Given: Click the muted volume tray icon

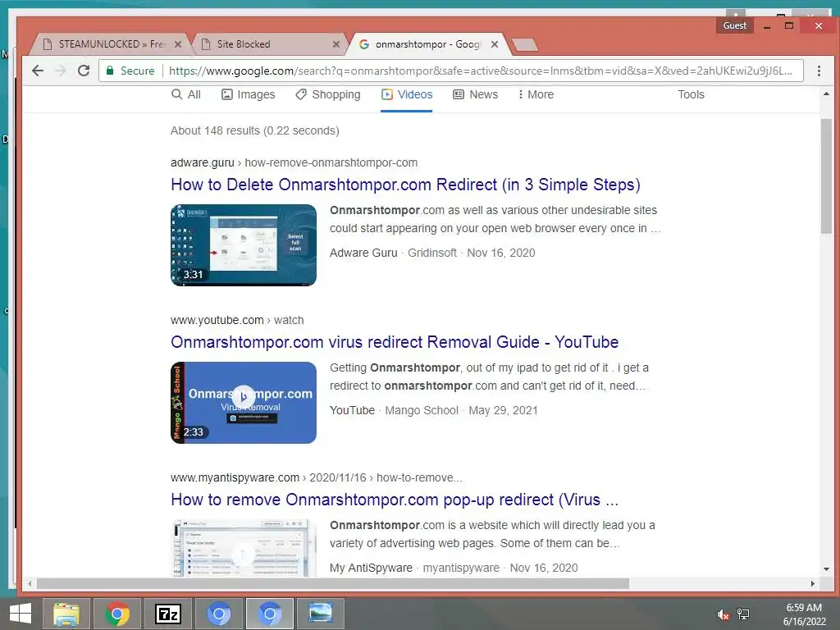Looking at the screenshot, I should tap(723, 614).
